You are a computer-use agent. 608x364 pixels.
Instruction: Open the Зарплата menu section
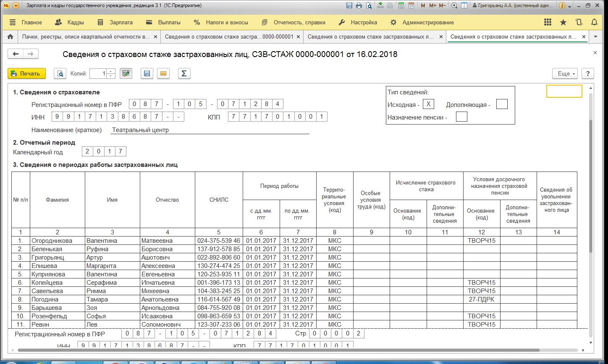pos(115,23)
